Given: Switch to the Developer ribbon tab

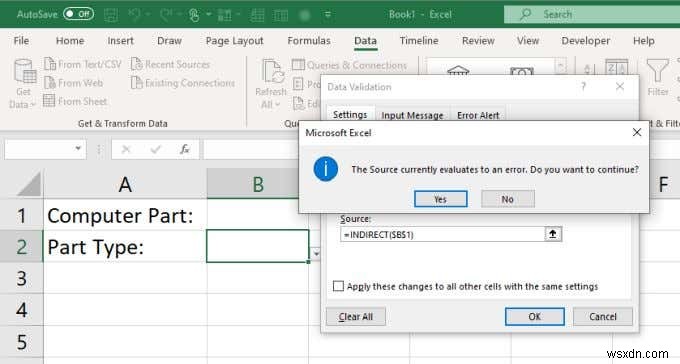Looking at the screenshot, I should point(585,41).
